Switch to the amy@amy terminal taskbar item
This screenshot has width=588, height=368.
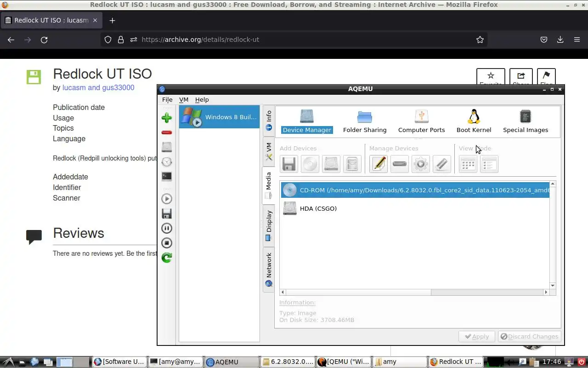176,362
